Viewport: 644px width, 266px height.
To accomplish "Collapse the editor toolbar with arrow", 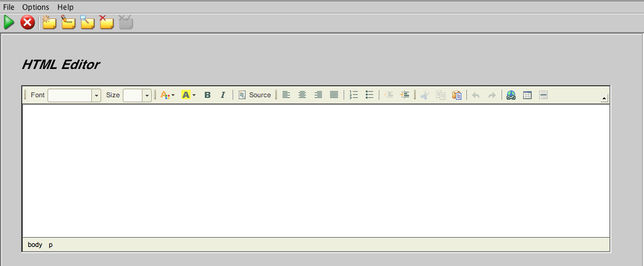I will point(604,99).
